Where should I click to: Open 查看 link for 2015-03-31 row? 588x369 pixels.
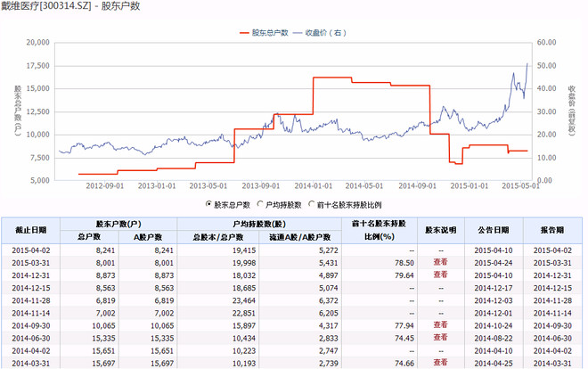pyautogui.click(x=441, y=262)
